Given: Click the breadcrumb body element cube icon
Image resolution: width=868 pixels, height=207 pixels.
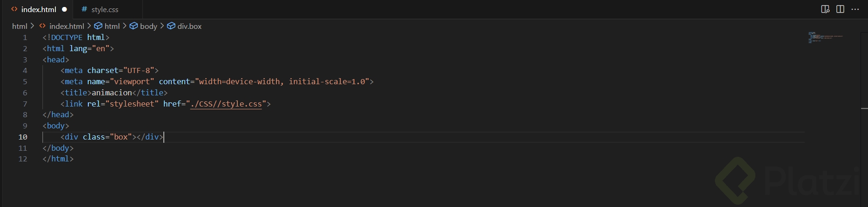Looking at the screenshot, I should pos(134,26).
